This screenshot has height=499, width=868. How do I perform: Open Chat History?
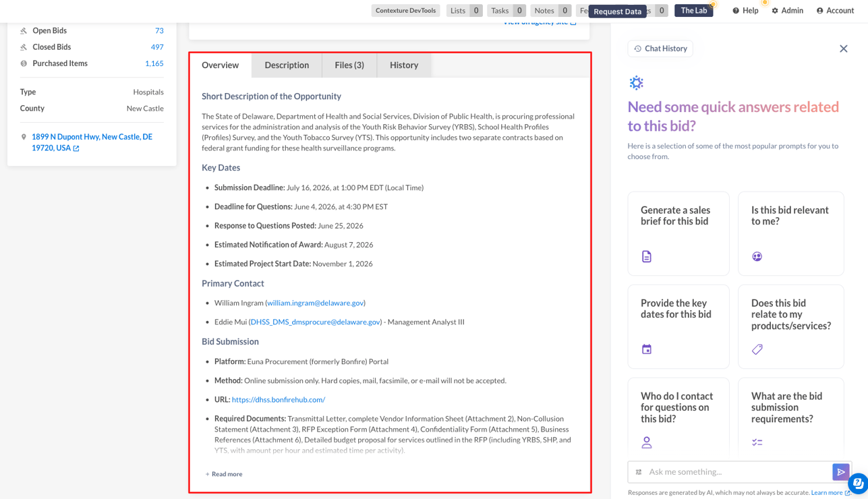pos(660,49)
